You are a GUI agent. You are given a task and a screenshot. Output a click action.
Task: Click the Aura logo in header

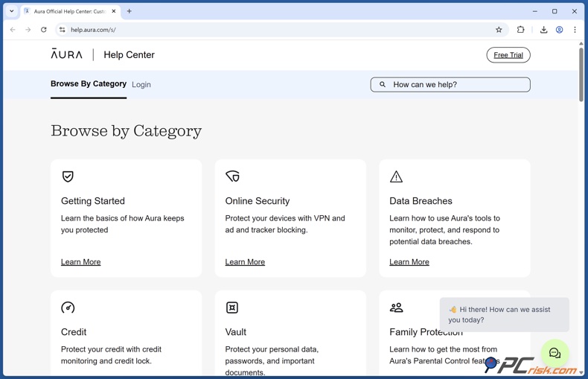67,54
